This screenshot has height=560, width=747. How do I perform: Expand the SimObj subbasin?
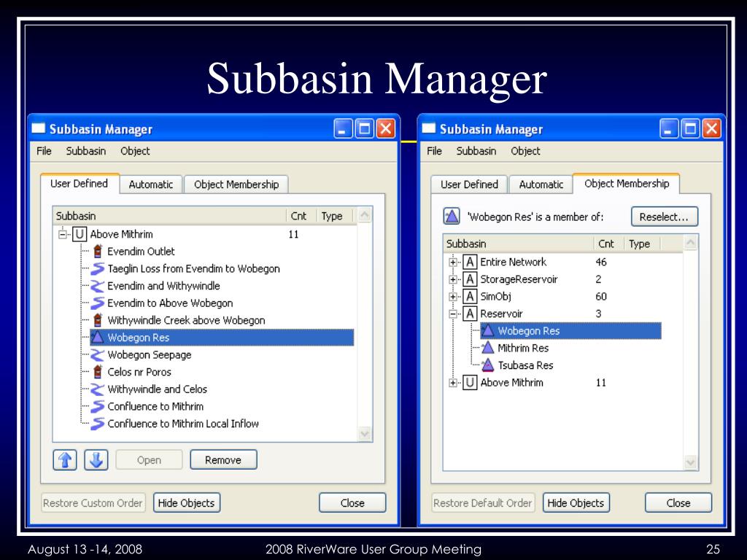click(453, 296)
